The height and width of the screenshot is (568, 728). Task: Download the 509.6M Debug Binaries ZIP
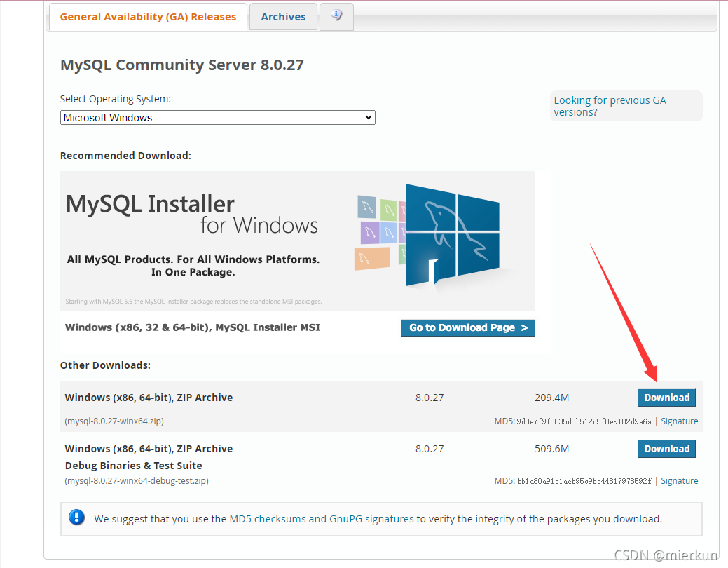pyautogui.click(x=667, y=449)
